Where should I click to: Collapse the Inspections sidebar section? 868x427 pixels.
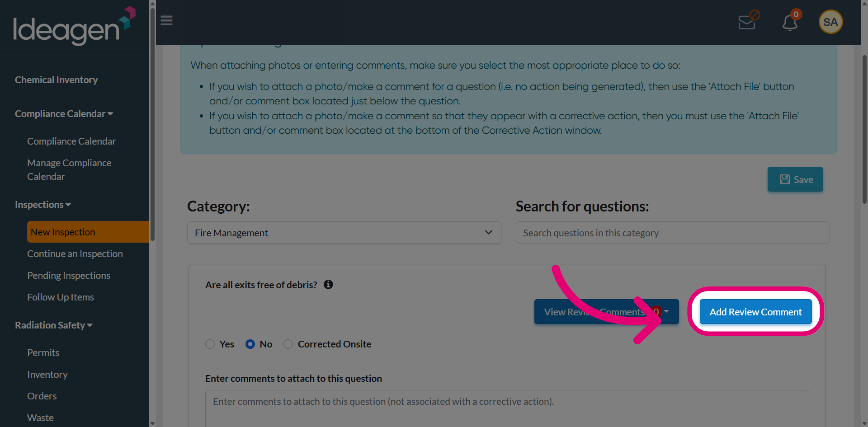[43, 205]
